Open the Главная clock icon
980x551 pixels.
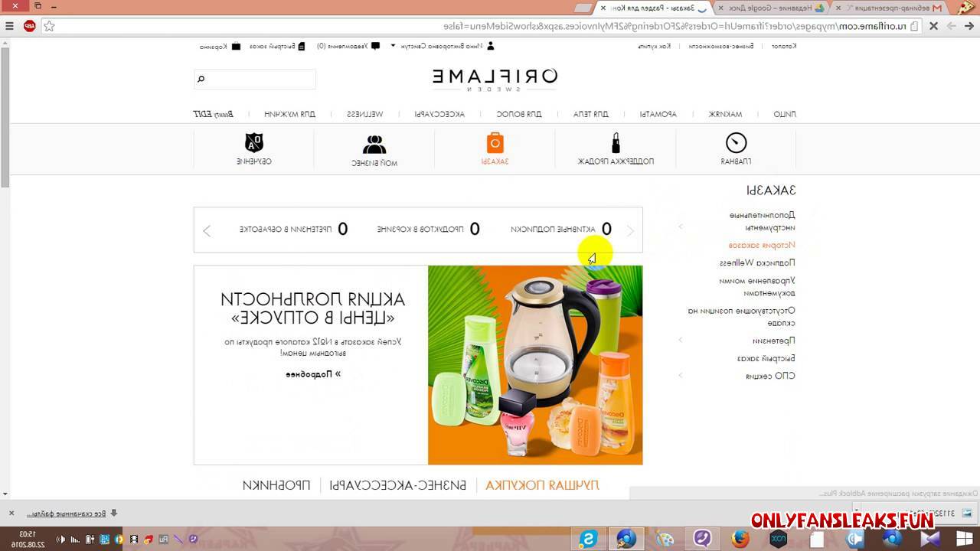point(736,143)
